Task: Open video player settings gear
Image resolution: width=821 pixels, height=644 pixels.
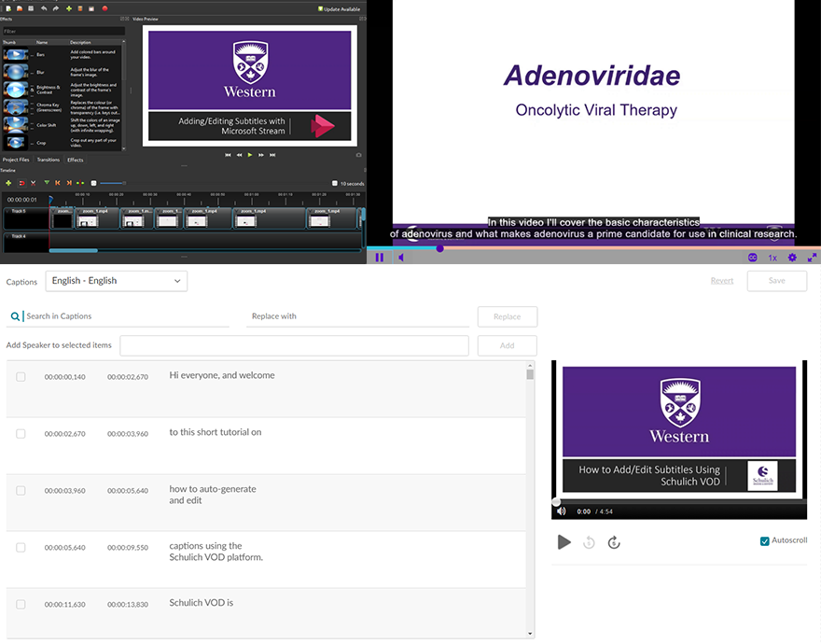Action: coord(792,258)
